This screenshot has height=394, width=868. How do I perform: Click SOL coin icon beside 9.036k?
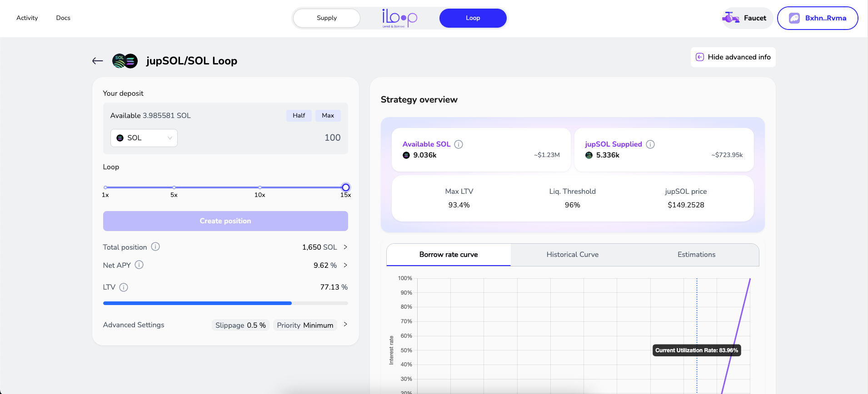[406, 155]
